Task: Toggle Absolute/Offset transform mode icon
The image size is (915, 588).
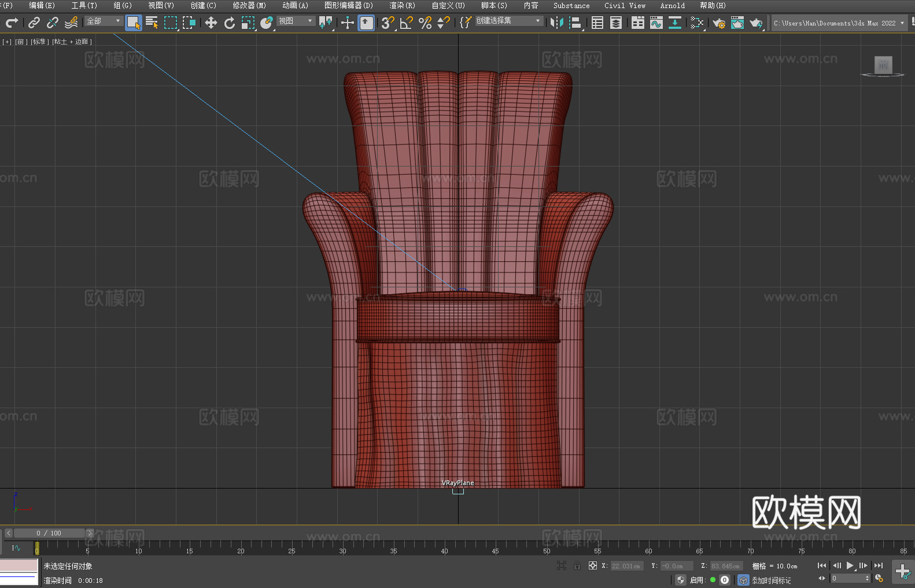Action: click(593, 565)
